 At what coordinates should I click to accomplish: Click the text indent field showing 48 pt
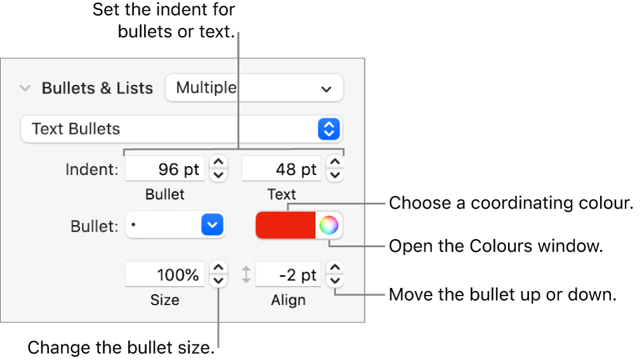(282, 169)
